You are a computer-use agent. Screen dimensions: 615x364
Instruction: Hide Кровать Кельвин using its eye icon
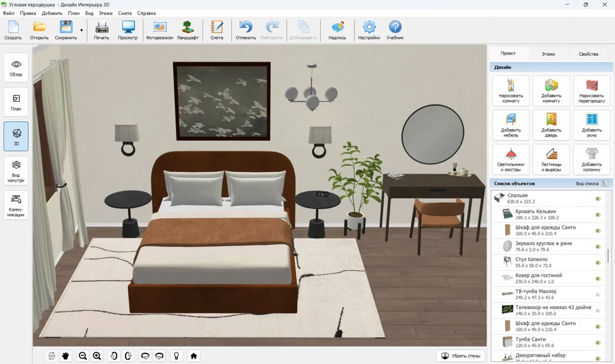click(x=598, y=215)
